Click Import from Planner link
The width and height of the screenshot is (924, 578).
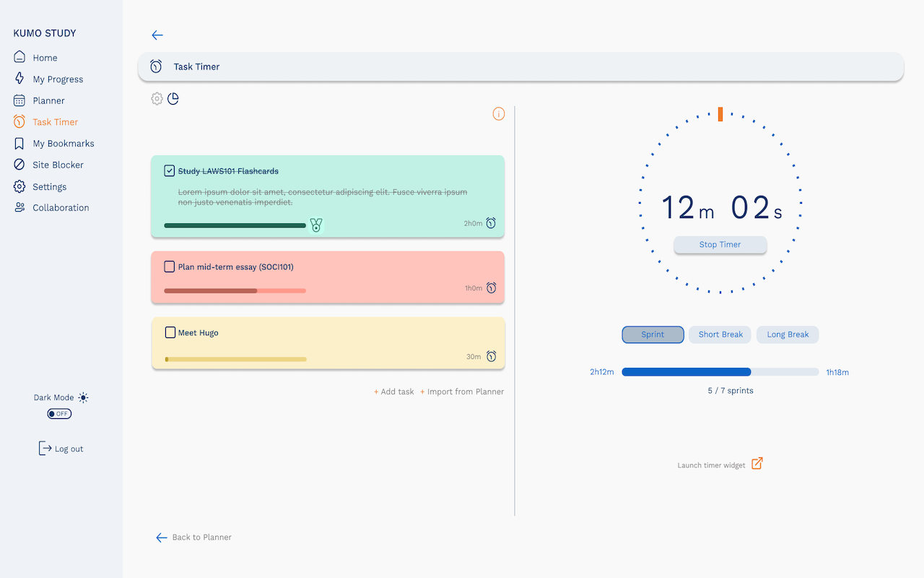point(465,392)
